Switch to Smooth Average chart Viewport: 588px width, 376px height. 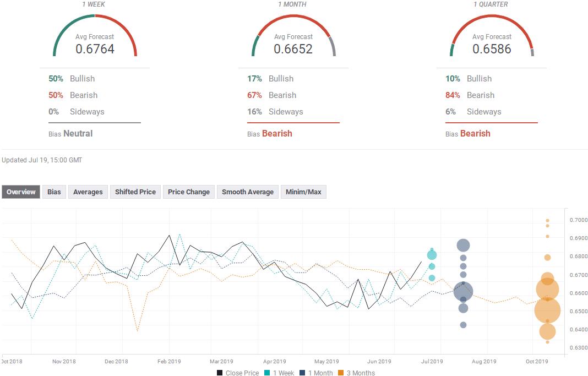coord(248,192)
